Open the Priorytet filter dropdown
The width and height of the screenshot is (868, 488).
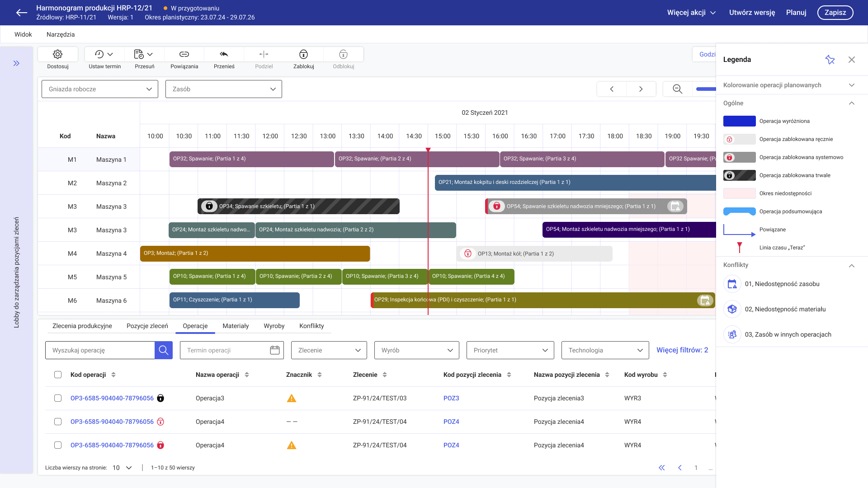tap(510, 350)
